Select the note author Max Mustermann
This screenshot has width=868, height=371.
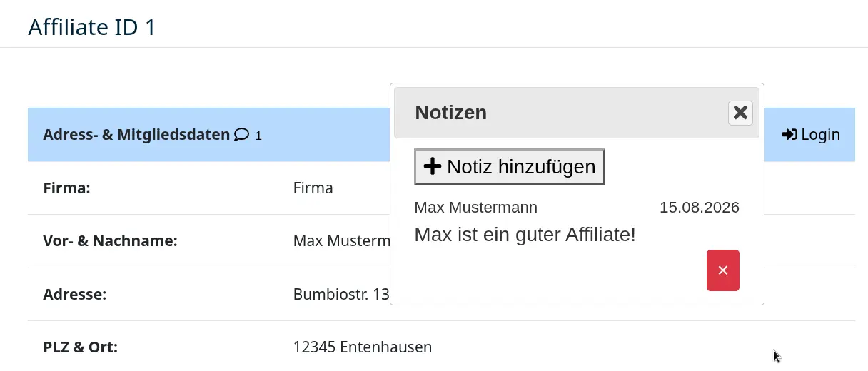pyautogui.click(x=476, y=208)
